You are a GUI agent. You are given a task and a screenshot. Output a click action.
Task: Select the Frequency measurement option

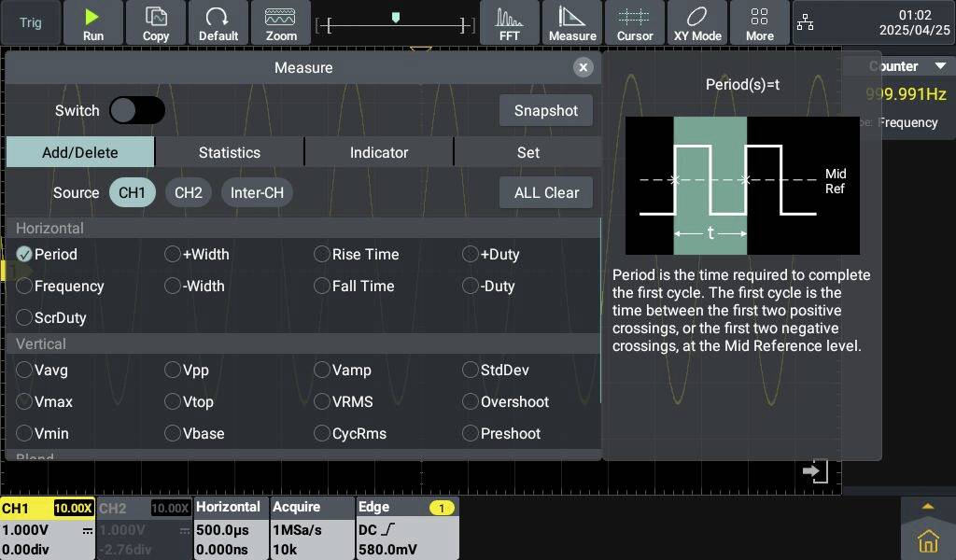pyautogui.click(x=24, y=287)
